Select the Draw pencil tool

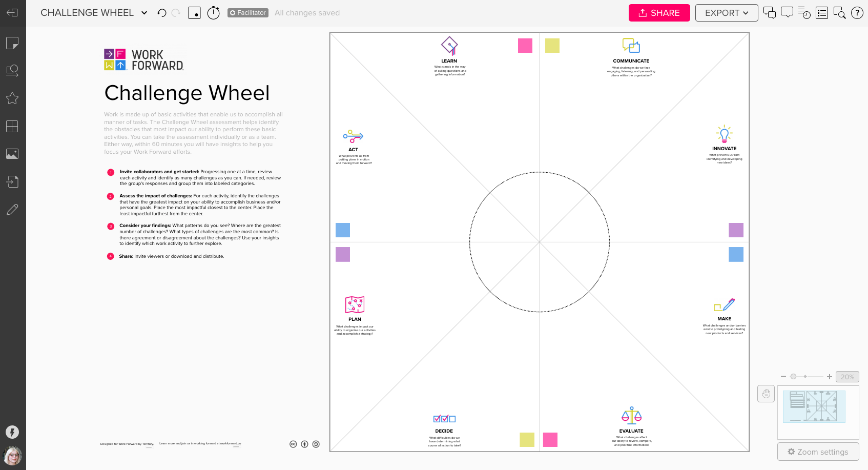pos(12,209)
